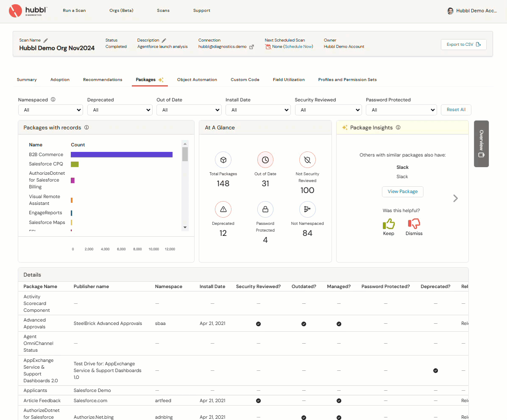Click 'Agent OmniChannel Status' package name
Image resolution: width=507 pixels, height=420 pixels.
(38, 344)
